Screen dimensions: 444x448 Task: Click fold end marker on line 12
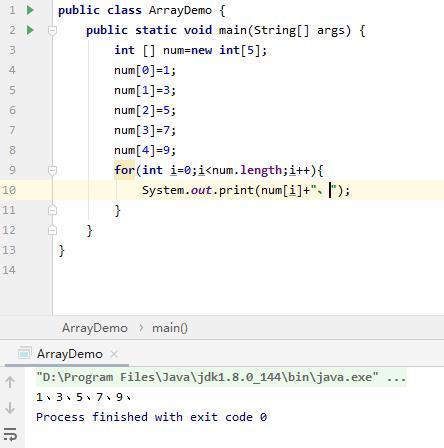[52, 230]
